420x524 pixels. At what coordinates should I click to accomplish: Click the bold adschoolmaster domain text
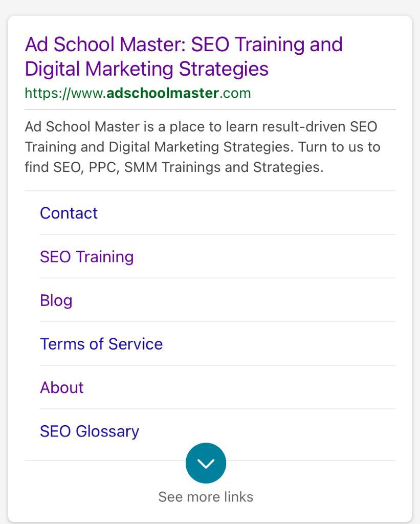162,93
